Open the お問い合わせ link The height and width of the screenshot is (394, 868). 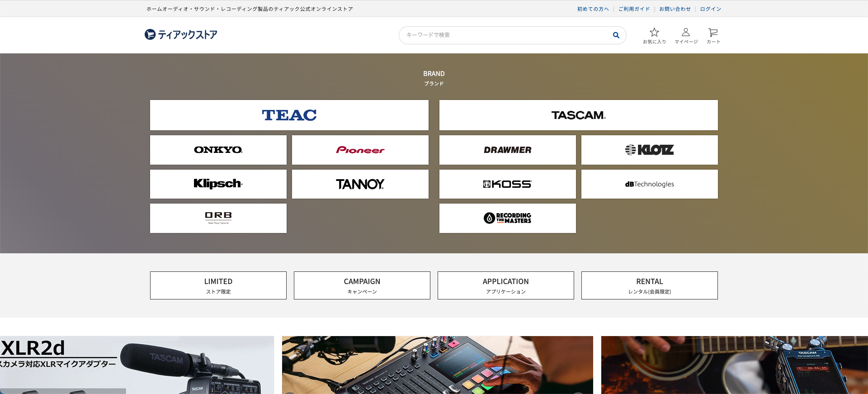click(x=675, y=9)
